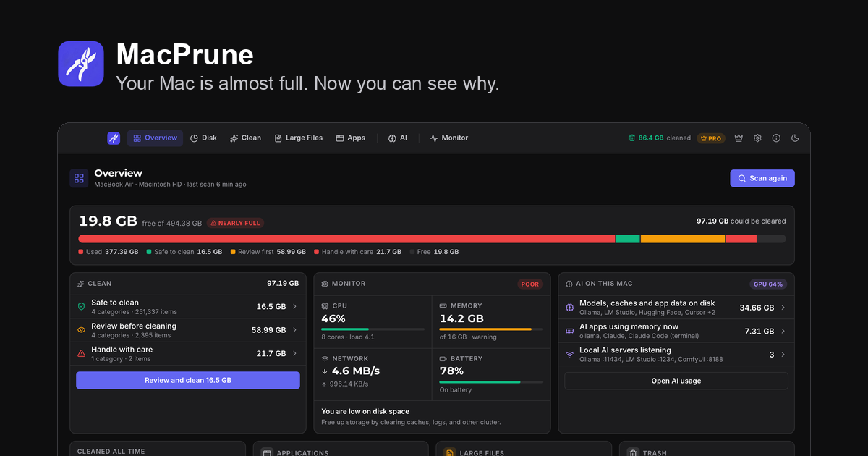The height and width of the screenshot is (456, 868).
Task: Click the red warning triangle for Handle with care
Action: [81, 353]
